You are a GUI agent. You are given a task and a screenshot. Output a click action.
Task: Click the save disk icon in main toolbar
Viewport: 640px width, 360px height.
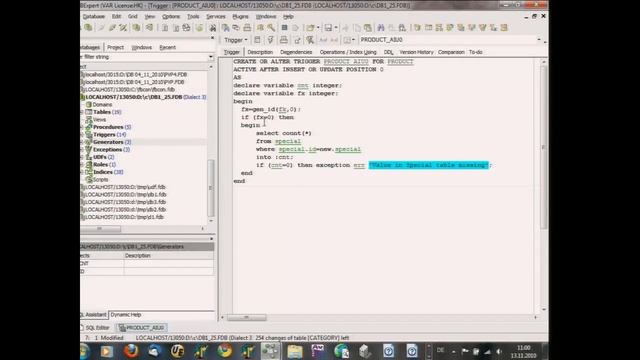point(328,28)
